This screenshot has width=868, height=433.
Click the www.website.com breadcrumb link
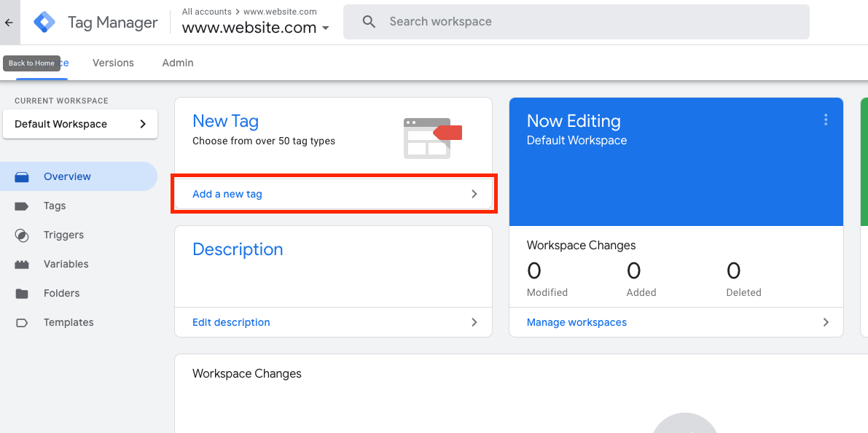pos(280,11)
